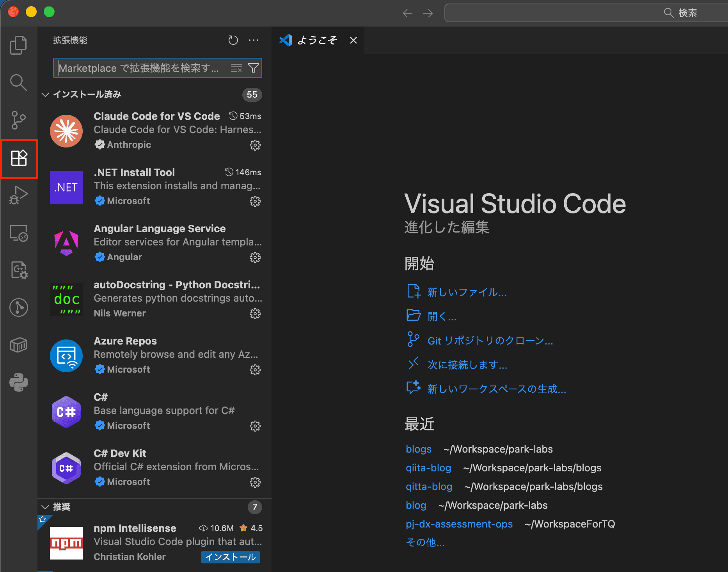Open the extensions panel more actions menu
Viewport: 728px width, 572px height.
tap(254, 40)
